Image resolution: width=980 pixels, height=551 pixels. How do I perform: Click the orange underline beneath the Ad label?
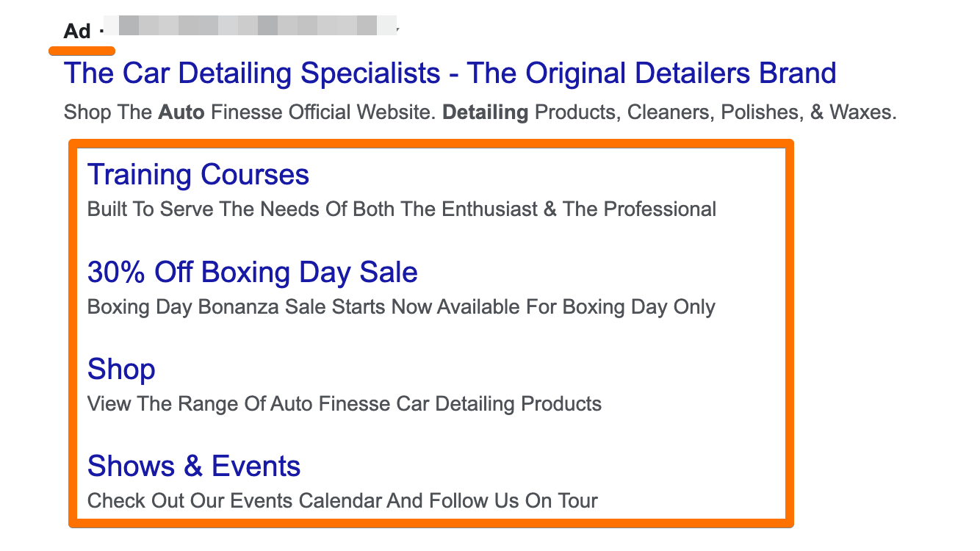pyautogui.click(x=81, y=50)
